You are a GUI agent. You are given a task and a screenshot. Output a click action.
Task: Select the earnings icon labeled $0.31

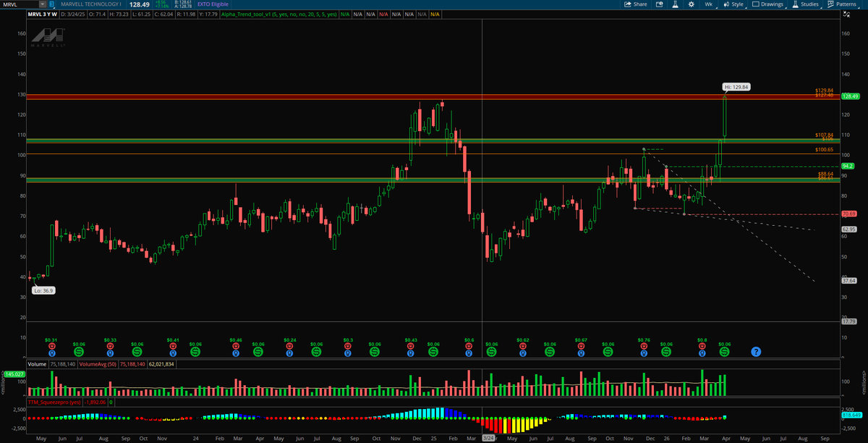click(51, 346)
